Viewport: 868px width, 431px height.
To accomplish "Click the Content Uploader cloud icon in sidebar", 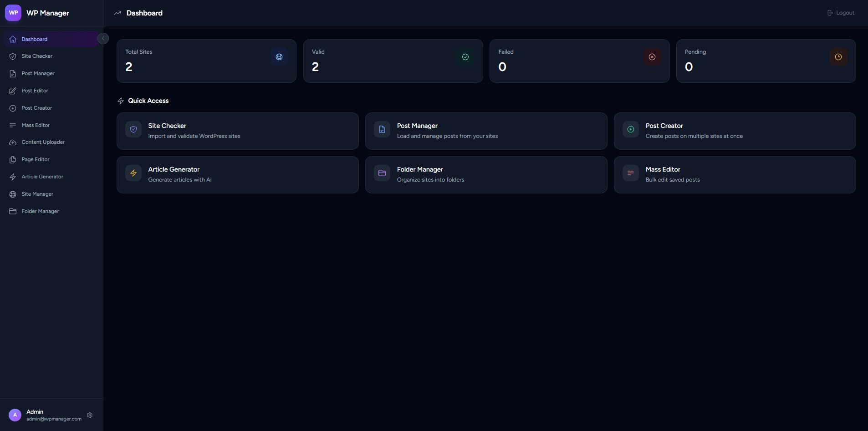I will [13, 142].
